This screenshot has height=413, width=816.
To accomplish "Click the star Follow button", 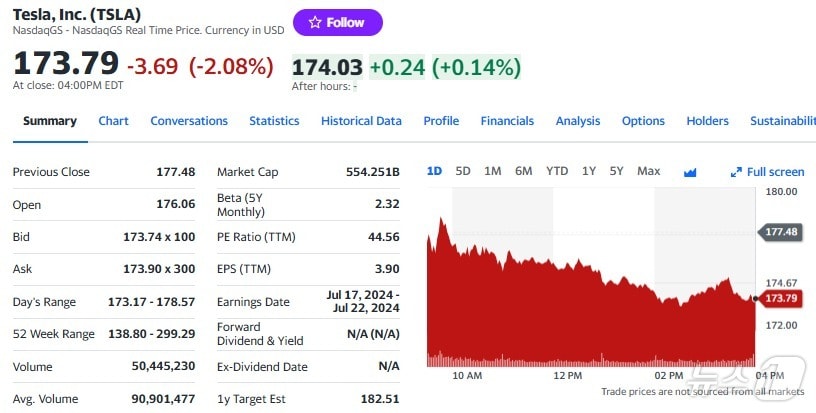I will pos(337,22).
